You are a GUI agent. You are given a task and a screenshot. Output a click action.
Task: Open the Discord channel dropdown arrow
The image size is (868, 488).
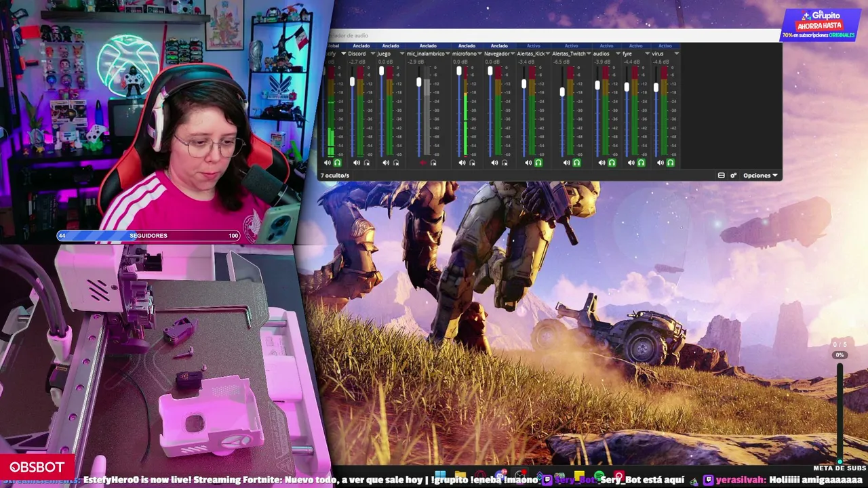pyautogui.click(x=372, y=54)
